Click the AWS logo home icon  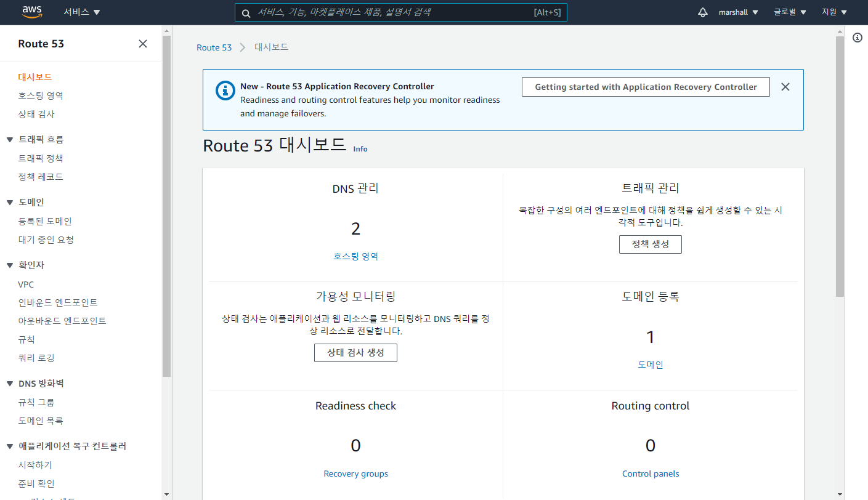click(x=32, y=12)
